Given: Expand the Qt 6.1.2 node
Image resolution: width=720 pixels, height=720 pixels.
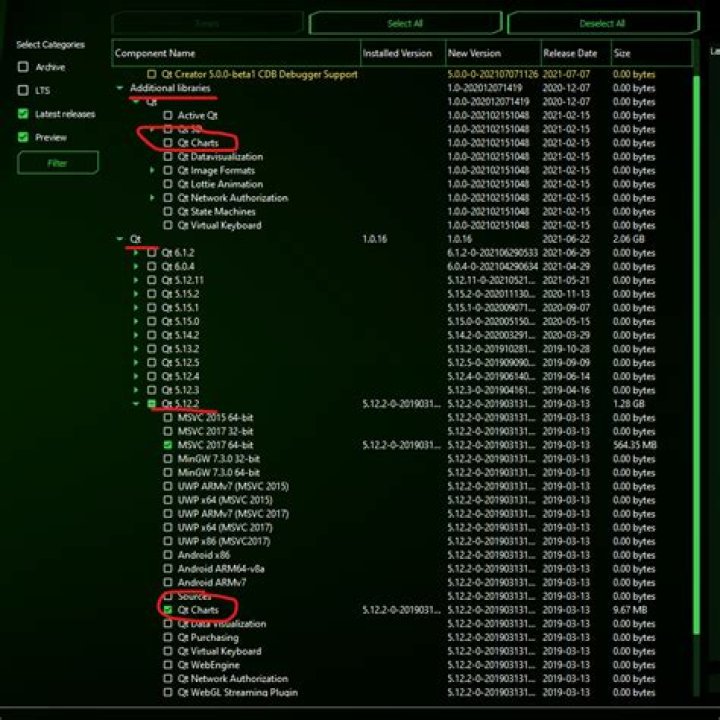Looking at the screenshot, I should click(136, 253).
